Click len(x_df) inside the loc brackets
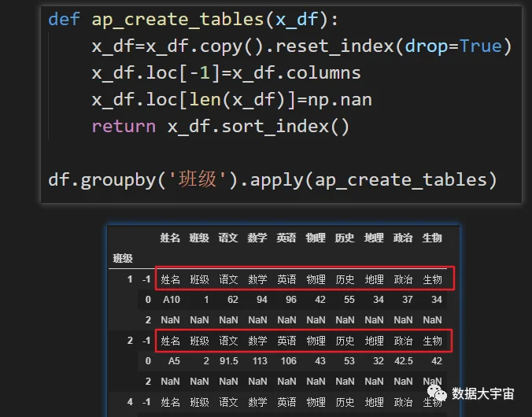 click(x=237, y=100)
